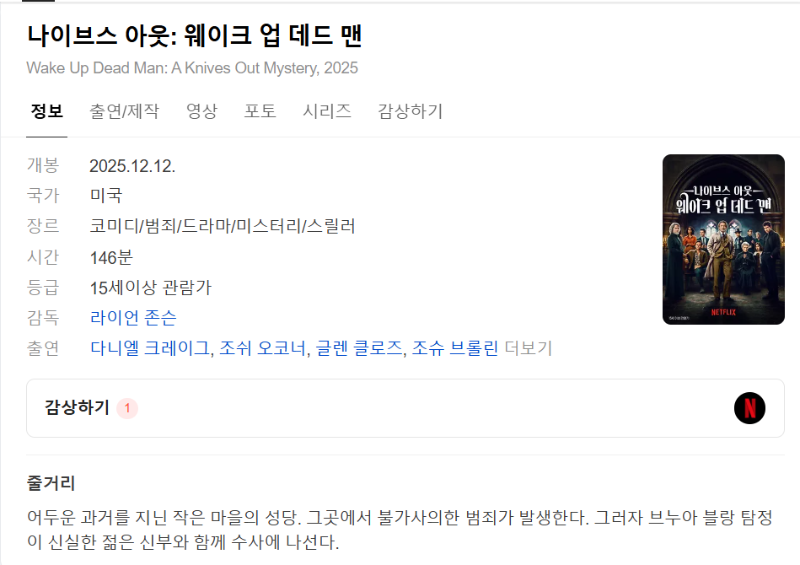Open cast member 조쉬 오코너 link
The image size is (800, 565).
pos(263,348)
